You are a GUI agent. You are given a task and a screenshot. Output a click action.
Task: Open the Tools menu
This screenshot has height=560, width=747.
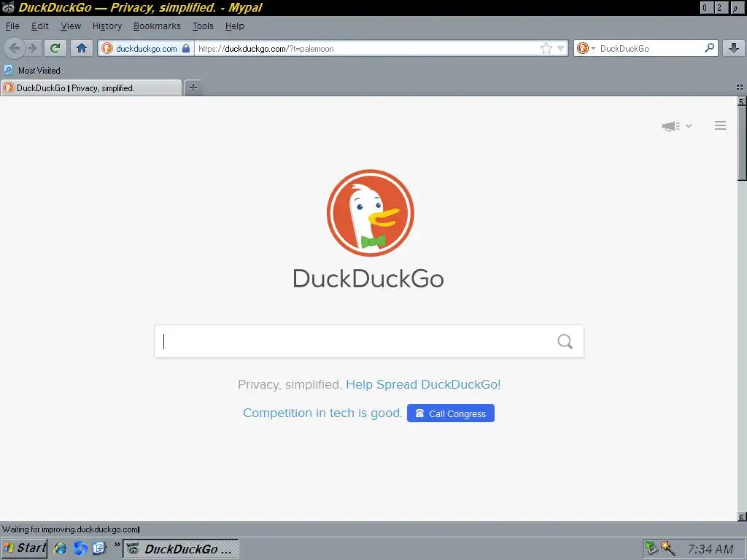pyautogui.click(x=203, y=26)
